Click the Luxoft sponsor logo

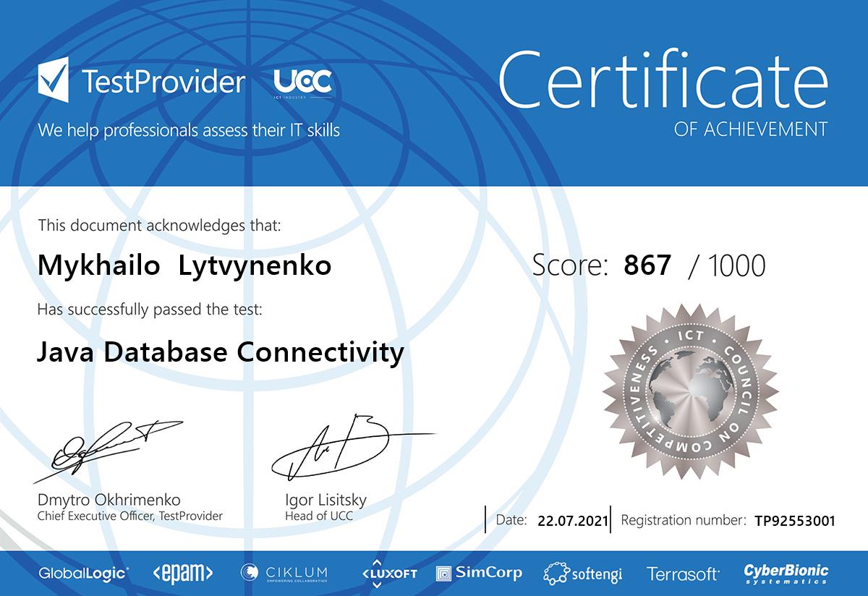(x=390, y=574)
